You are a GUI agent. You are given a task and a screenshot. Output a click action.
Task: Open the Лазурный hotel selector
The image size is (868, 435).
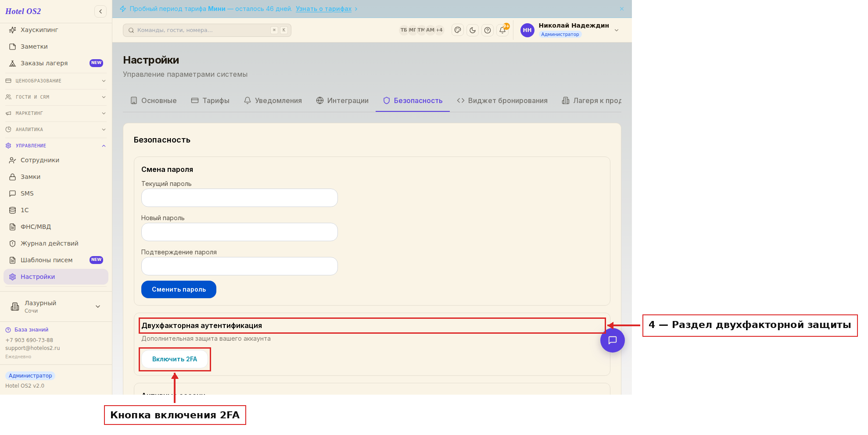(56, 307)
